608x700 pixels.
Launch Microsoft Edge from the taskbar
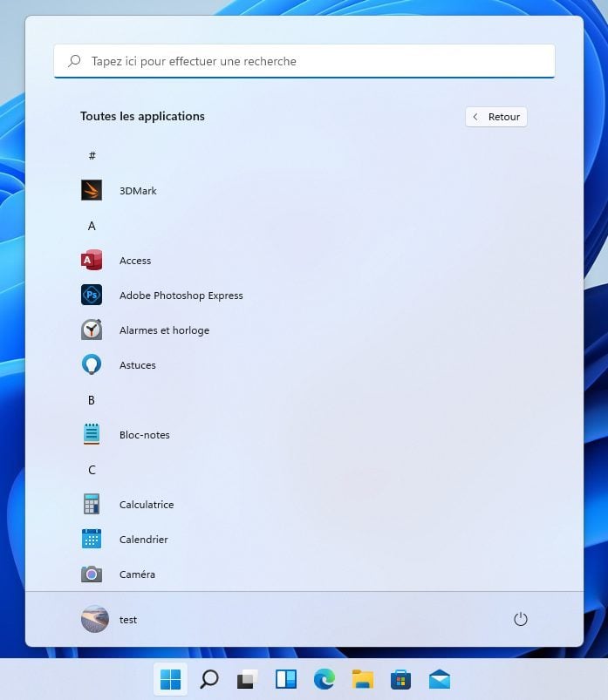pos(324,679)
